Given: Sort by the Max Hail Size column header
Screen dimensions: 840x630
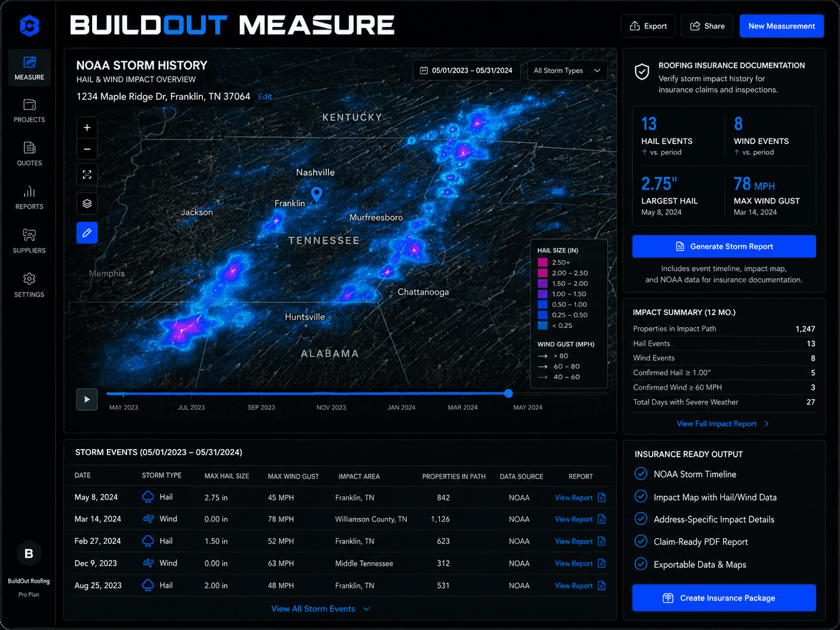Looking at the screenshot, I should (227, 476).
